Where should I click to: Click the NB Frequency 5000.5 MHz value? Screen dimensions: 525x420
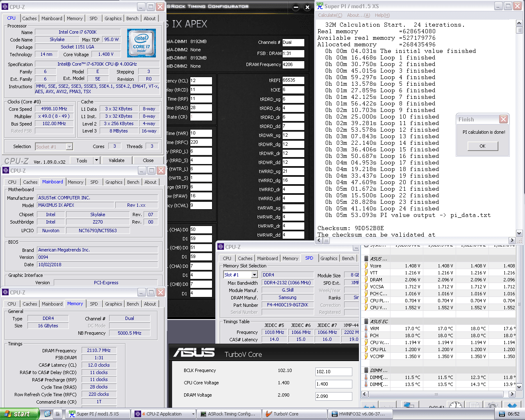[x=130, y=333]
